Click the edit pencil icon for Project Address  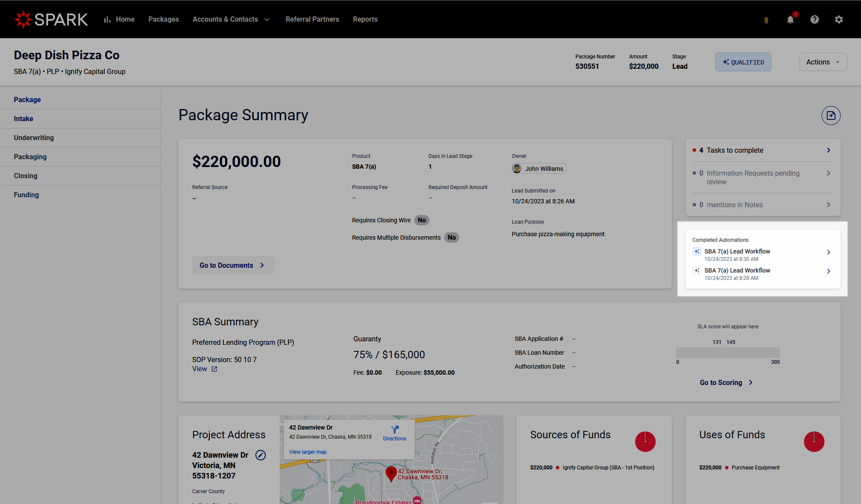pos(261,455)
